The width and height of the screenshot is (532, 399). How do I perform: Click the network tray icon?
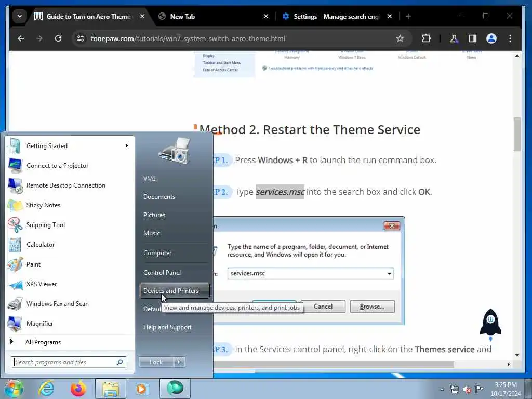coord(454,390)
